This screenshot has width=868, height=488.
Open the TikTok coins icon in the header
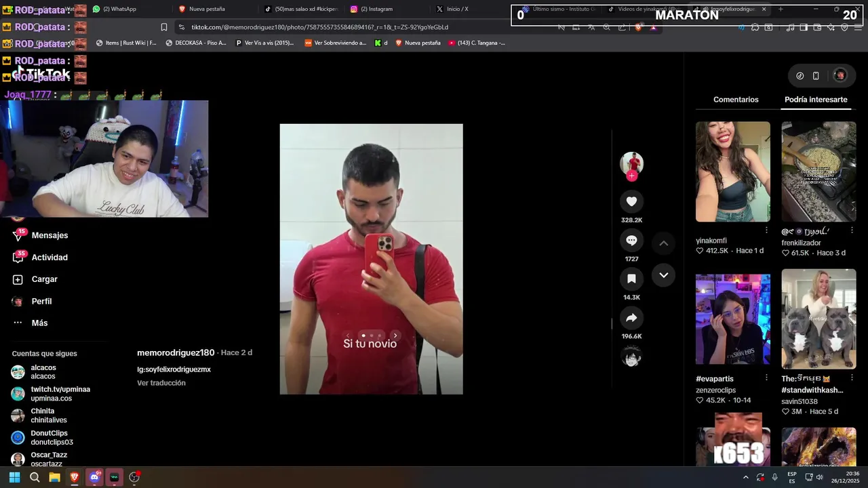tap(800, 76)
